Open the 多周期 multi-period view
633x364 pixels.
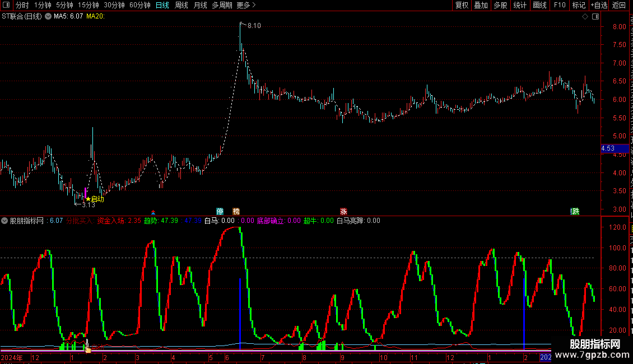coord(222,5)
